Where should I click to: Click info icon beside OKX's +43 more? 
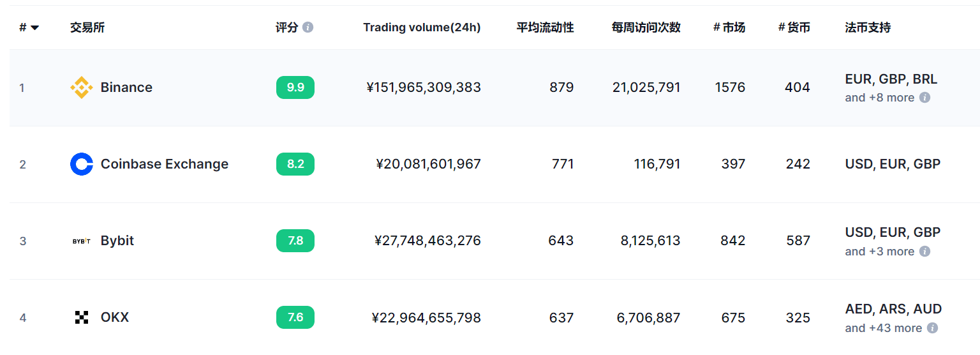pos(932,328)
